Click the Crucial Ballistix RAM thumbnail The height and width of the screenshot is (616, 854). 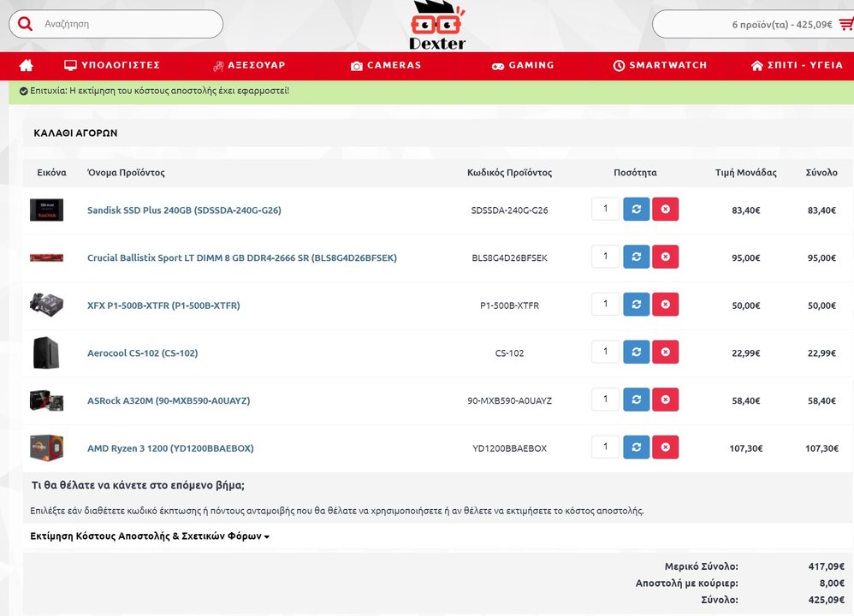[x=46, y=258]
